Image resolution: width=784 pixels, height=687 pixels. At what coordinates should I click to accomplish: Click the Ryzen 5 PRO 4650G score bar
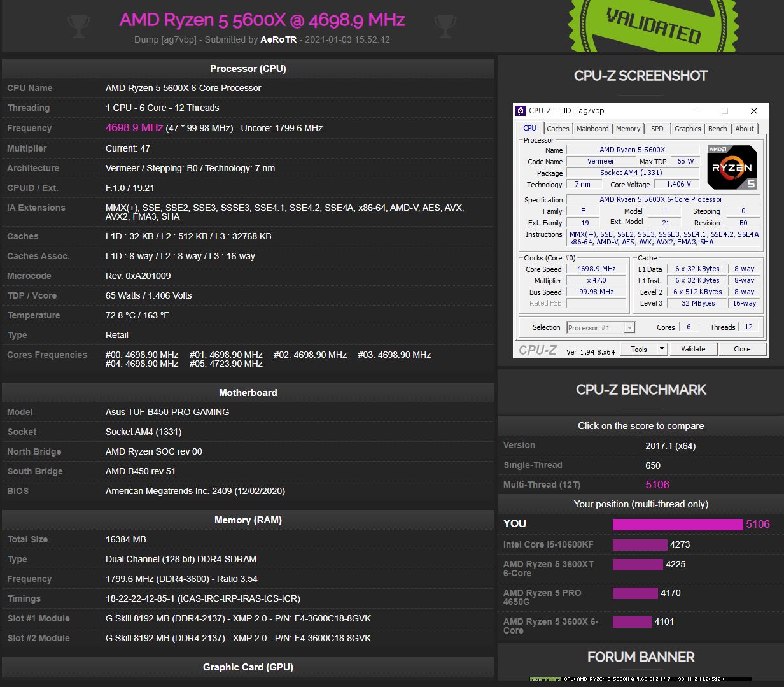[635, 593]
